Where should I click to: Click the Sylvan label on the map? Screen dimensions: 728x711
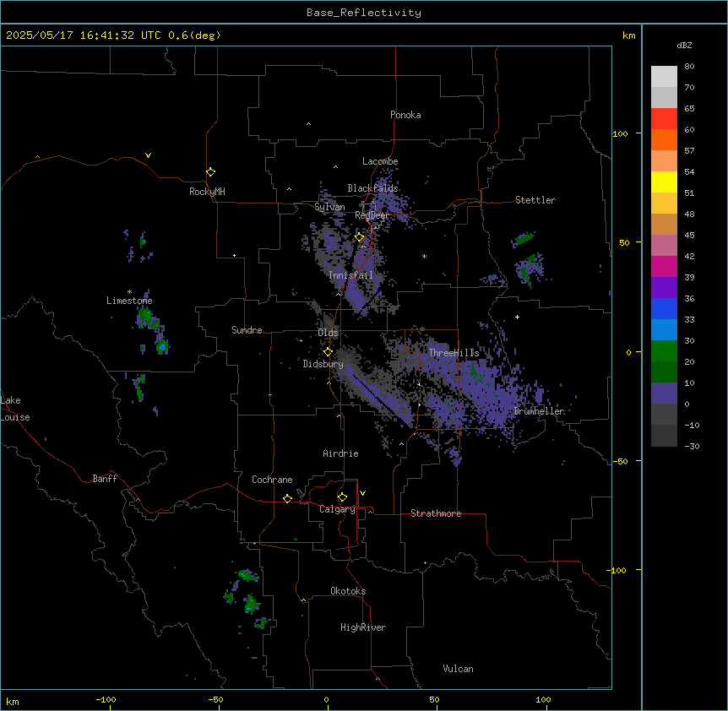(329, 207)
